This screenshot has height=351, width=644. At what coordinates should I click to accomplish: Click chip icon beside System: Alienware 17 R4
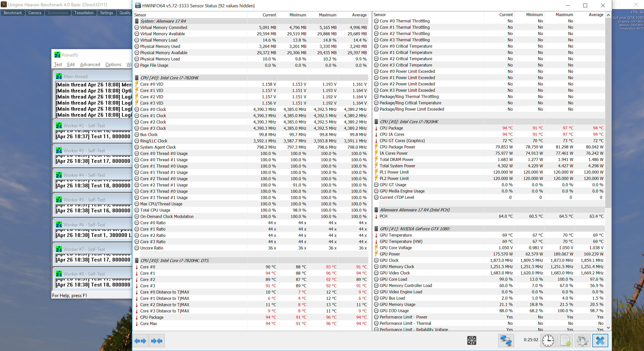tap(137, 21)
